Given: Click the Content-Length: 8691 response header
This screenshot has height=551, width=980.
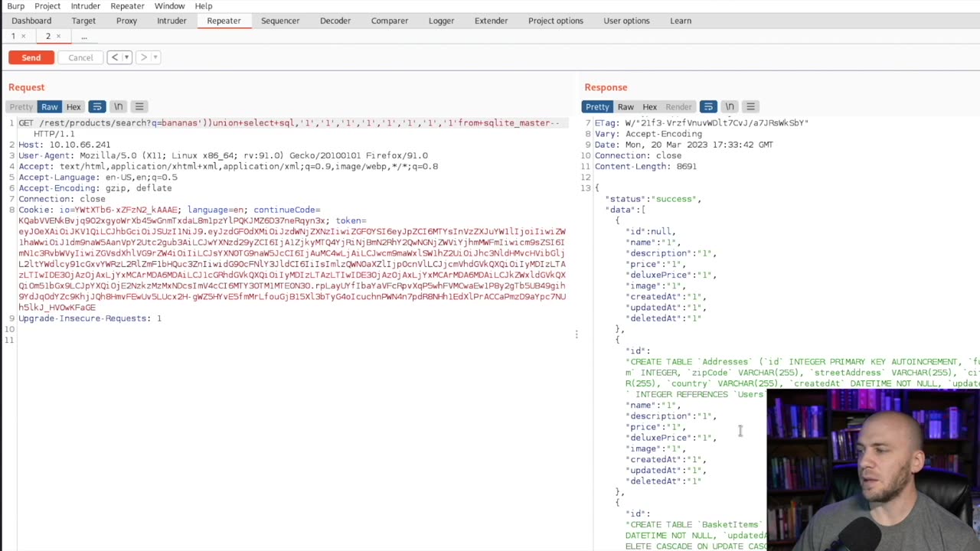Looking at the screenshot, I should (x=645, y=166).
